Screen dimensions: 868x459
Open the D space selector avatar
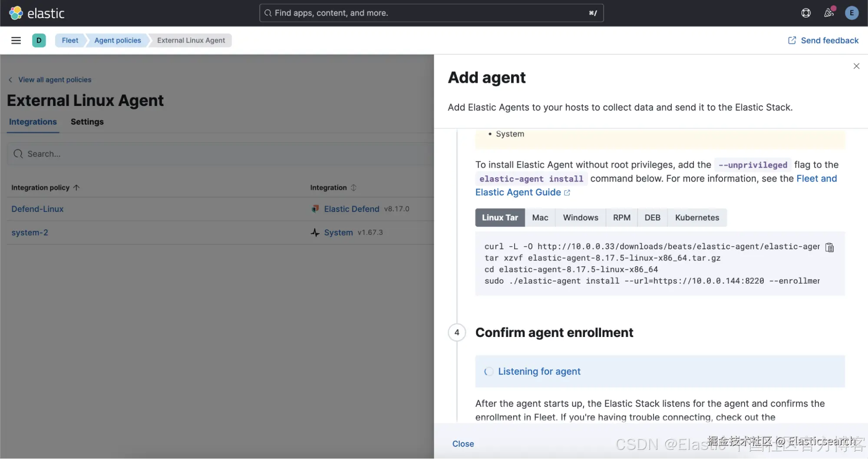pyautogui.click(x=39, y=40)
